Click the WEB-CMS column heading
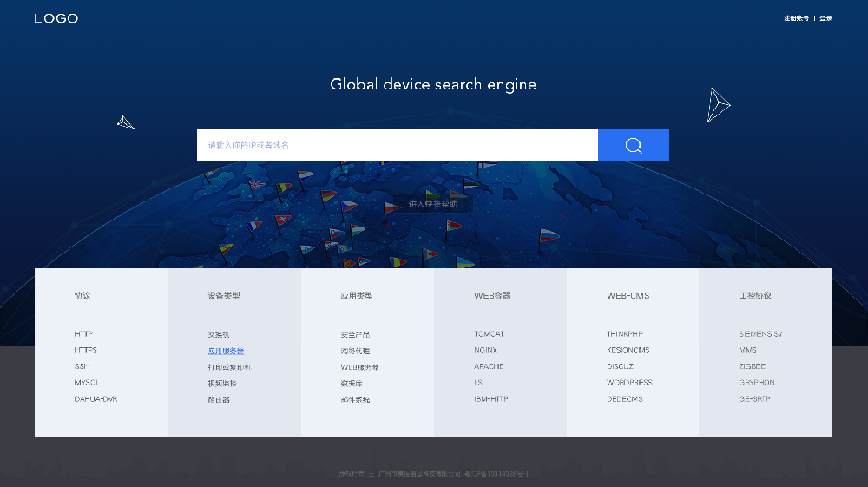The width and height of the screenshot is (868, 487). 628,295
